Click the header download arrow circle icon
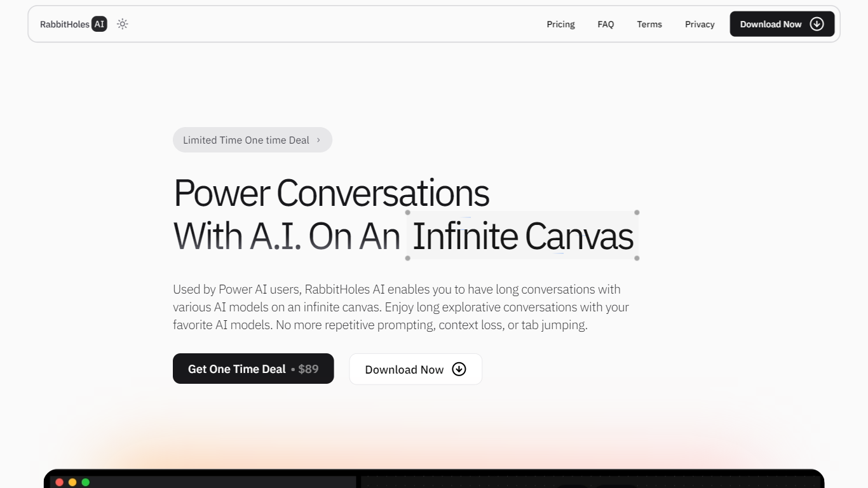 point(817,24)
